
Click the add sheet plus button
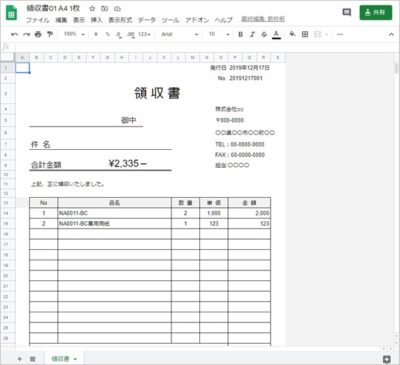(x=20, y=359)
